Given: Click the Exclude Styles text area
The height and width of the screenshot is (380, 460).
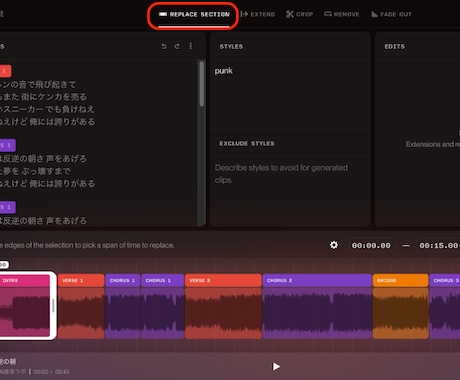Looking at the screenshot, I should pyautogui.click(x=290, y=190).
